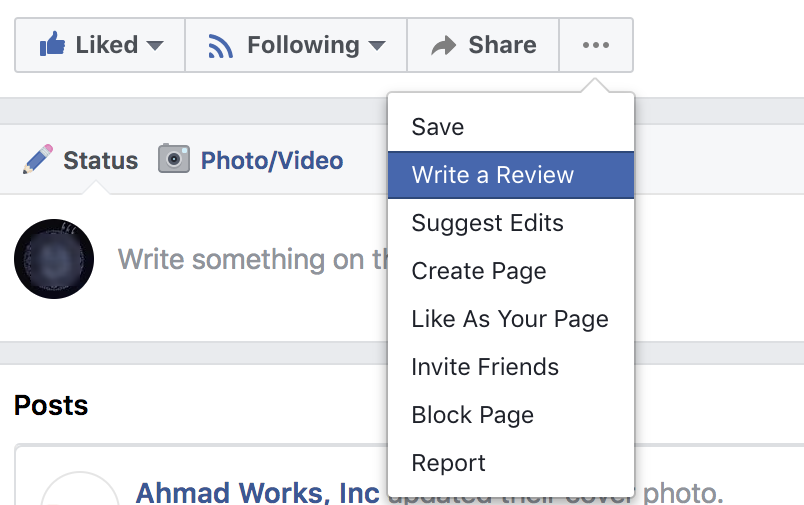Click the profile avatar in composer
The image size is (804, 505).
click(54, 259)
